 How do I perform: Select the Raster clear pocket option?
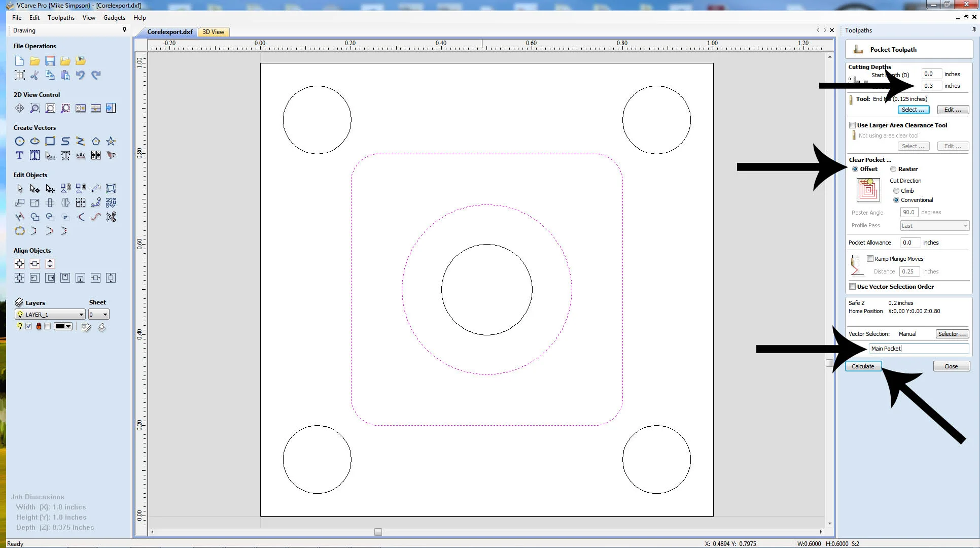click(893, 169)
